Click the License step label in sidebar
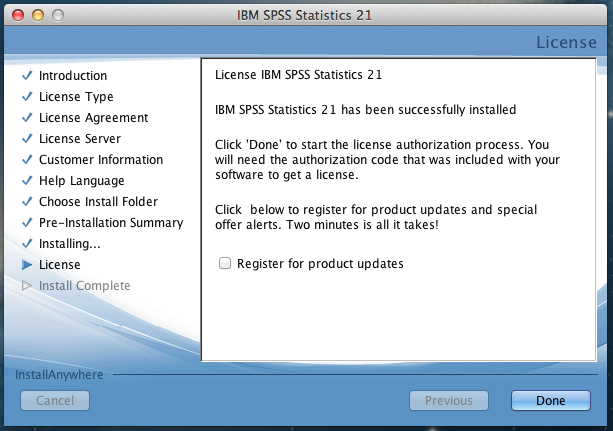613x431 pixels. tap(60, 265)
